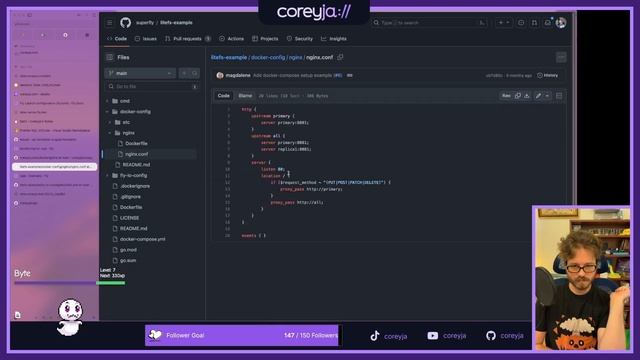Switch to the Pull requests tab
The image size is (640, 360).
[x=188, y=39]
